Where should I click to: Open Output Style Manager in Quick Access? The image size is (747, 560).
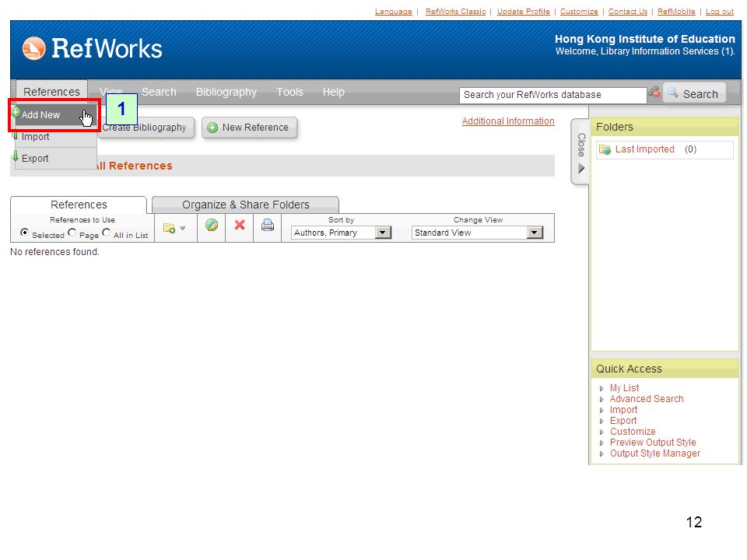click(x=655, y=453)
